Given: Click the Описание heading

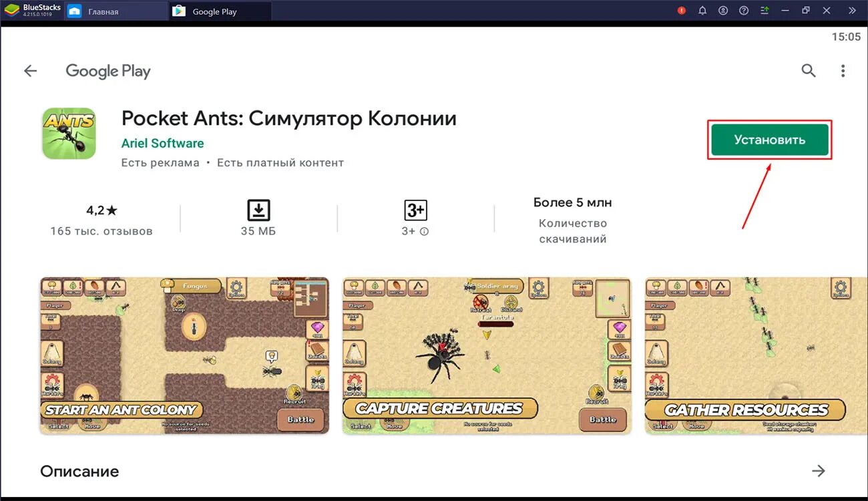Looking at the screenshot, I should [x=79, y=471].
